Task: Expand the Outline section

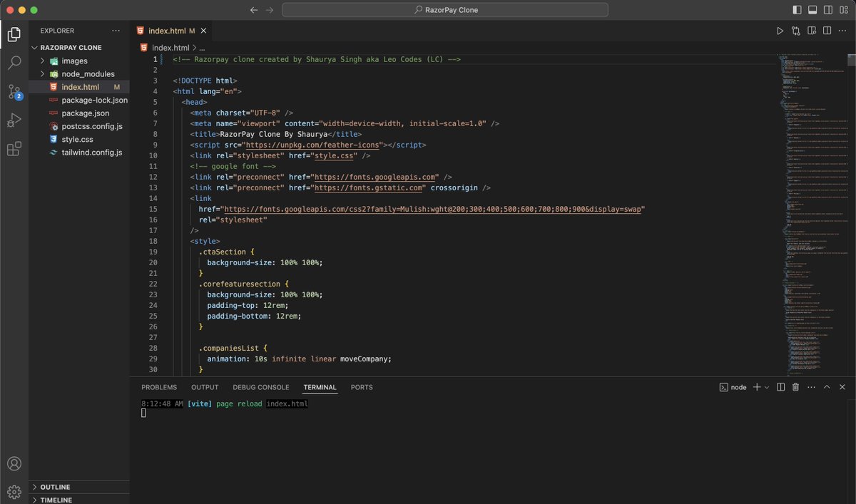Action: pos(79,487)
